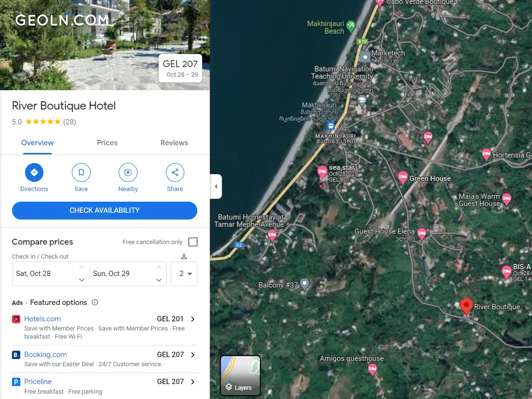Open the Nearby search icon

point(128,172)
